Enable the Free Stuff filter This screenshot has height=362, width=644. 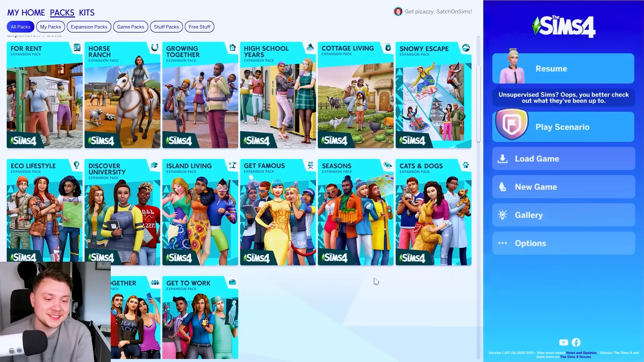tap(199, 27)
